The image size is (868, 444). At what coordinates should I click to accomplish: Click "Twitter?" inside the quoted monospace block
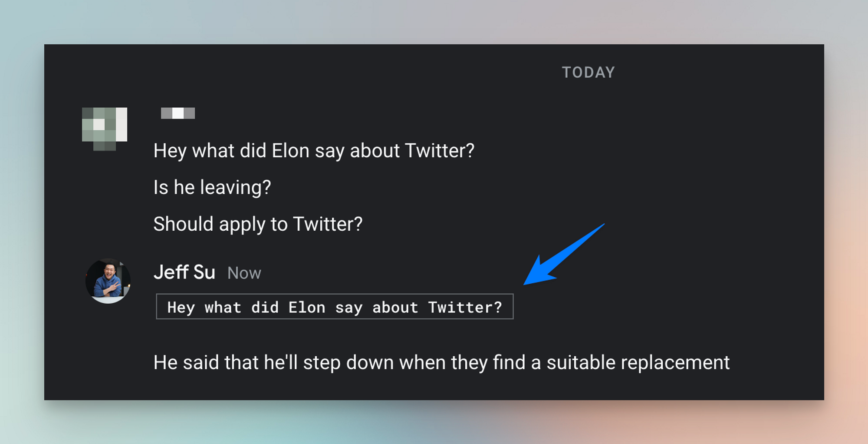(465, 308)
